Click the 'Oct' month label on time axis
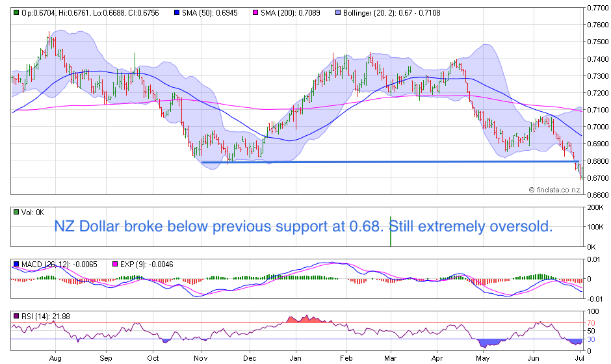This screenshot has width=611, height=364. (153, 358)
